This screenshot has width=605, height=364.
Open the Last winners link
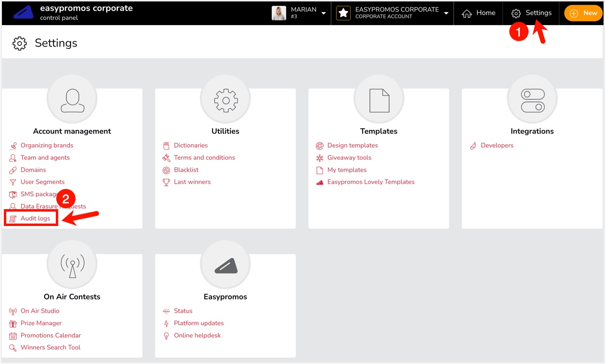pyautogui.click(x=192, y=182)
